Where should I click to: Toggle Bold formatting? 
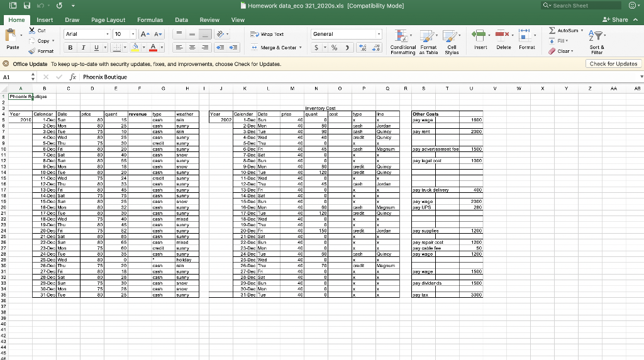click(70, 48)
